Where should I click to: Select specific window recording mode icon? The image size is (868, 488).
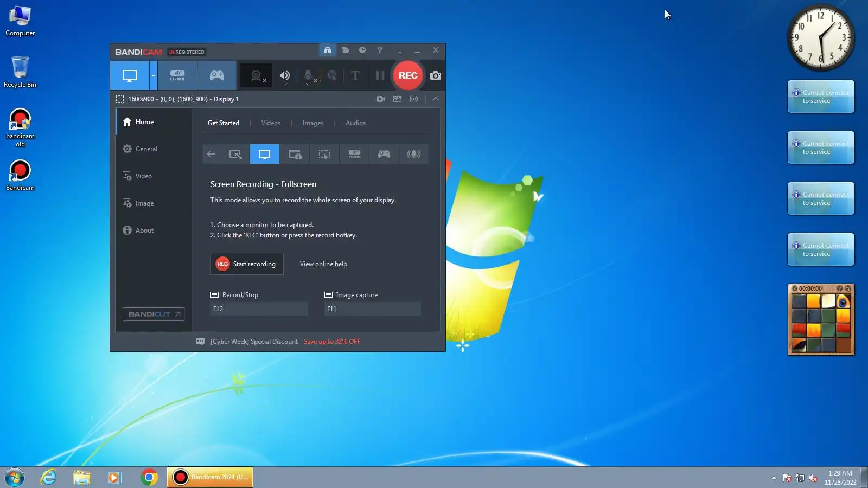click(x=295, y=154)
